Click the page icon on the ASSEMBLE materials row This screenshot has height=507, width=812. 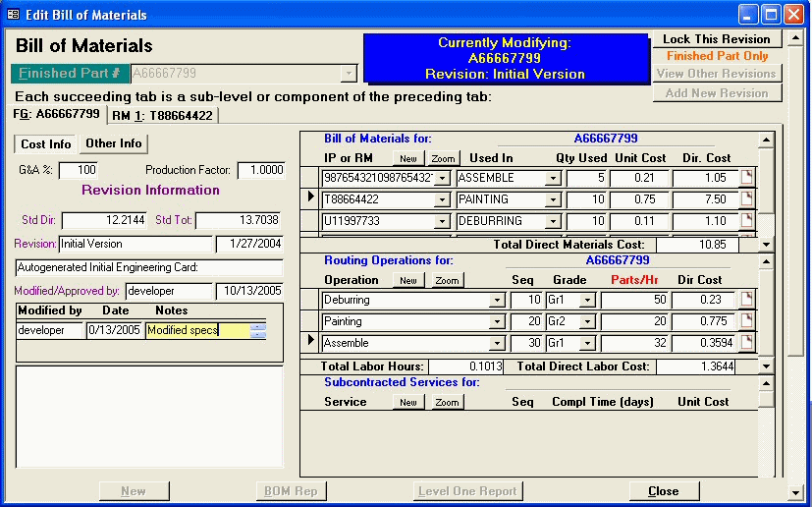point(747,178)
